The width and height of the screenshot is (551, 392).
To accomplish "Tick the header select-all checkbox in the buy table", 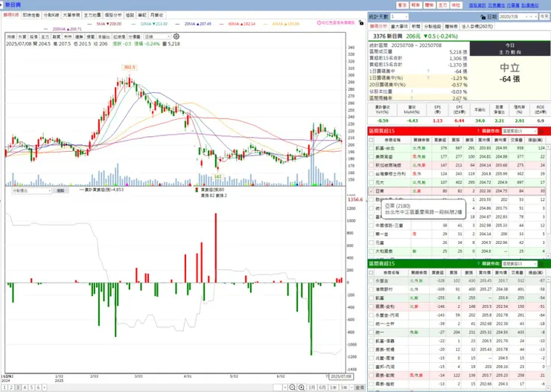I will 371,140.
